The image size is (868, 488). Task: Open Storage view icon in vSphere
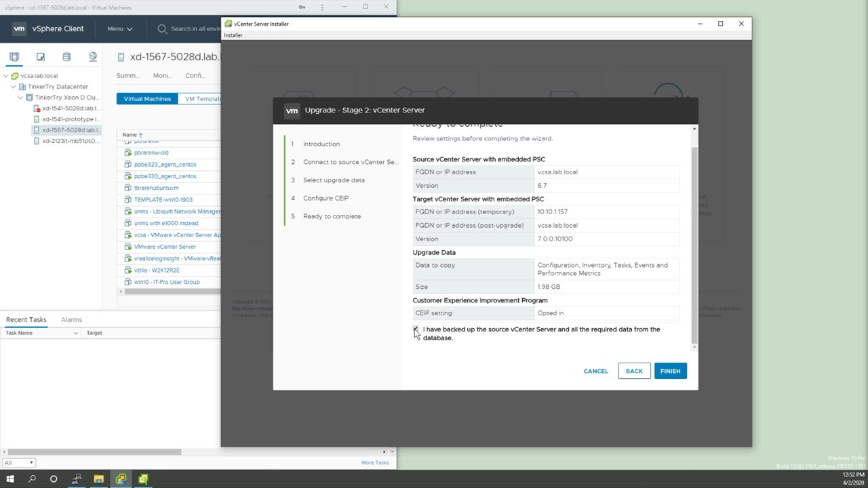(x=66, y=57)
